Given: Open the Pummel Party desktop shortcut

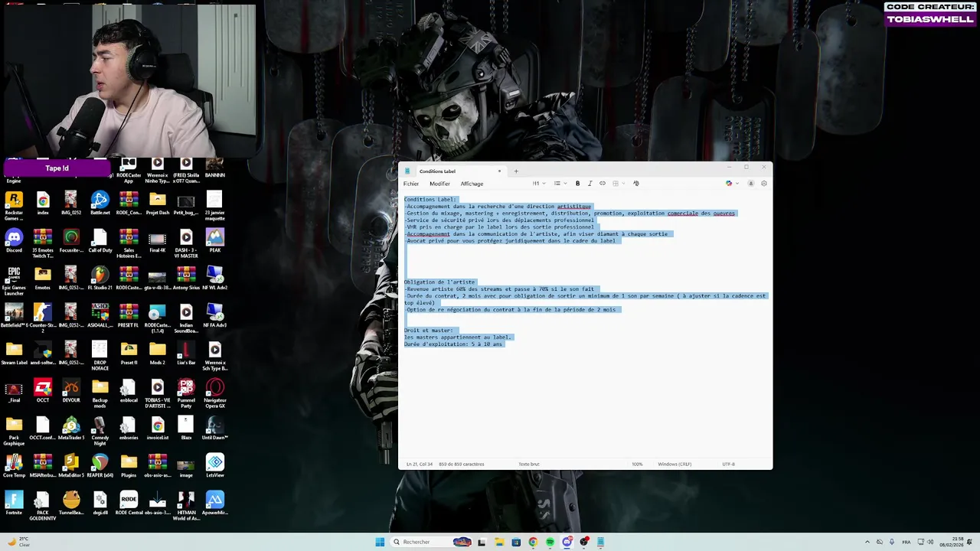Looking at the screenshot, I should tap(186, 393).
